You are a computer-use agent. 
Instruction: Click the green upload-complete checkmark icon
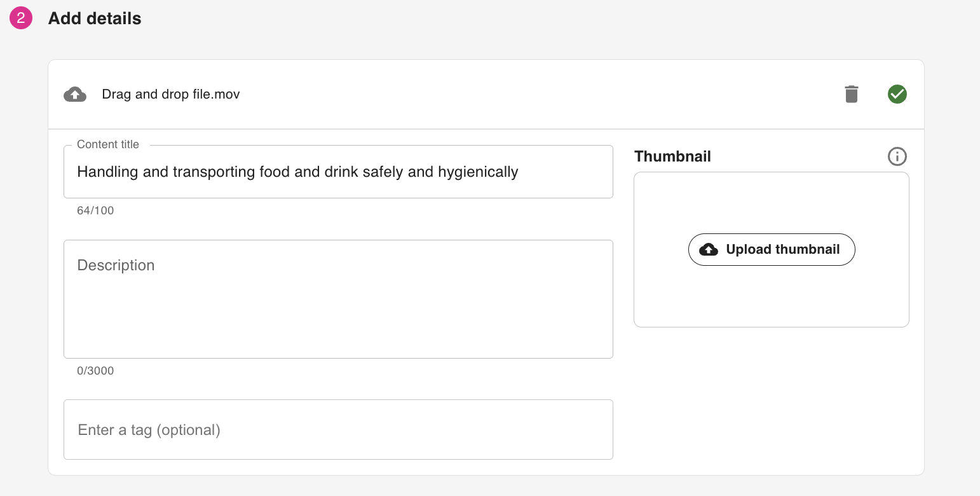897,94
